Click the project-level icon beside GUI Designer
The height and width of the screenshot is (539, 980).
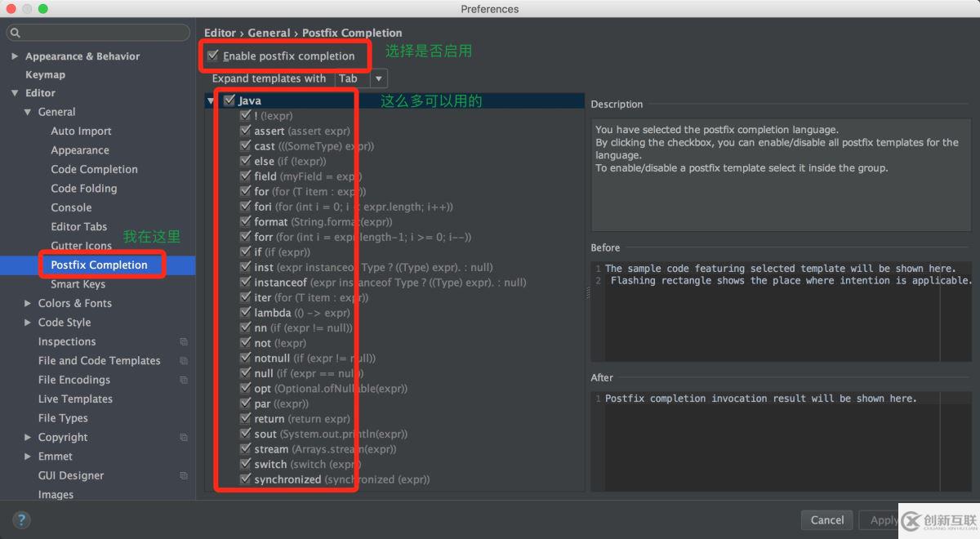[184, 476]
